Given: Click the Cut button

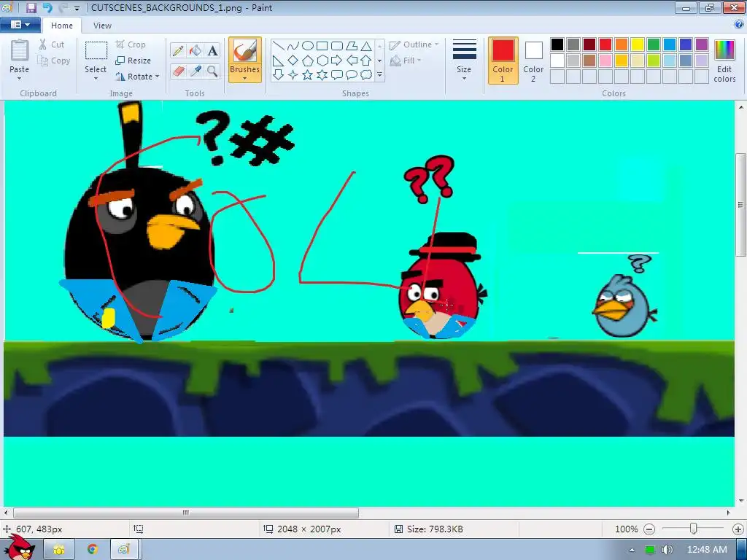Looking at the screenshot, I should point(52,44).
